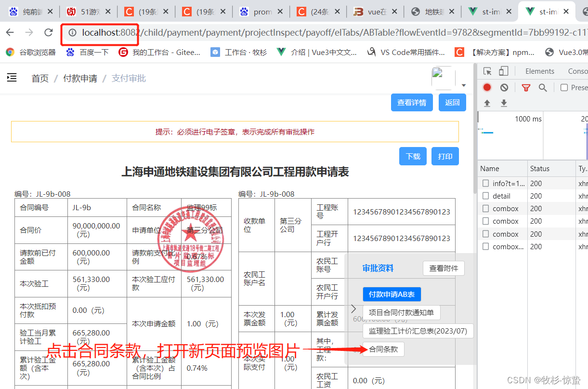Viewport: 588px width, 389px height.
Task: Select the 付款申请AB表 tab
Action: (x=392, y=294)
